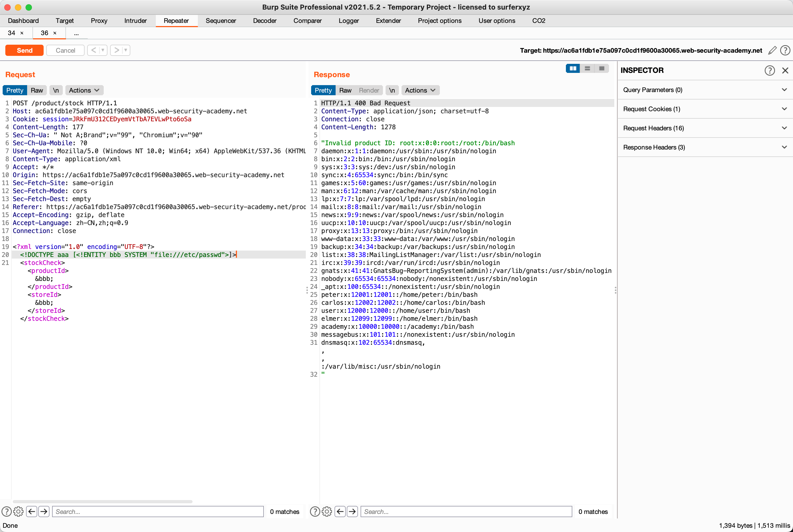This screenshot has width=793, height=532.
Task: Open the Dashboard tab
Action: pos(23,21)
